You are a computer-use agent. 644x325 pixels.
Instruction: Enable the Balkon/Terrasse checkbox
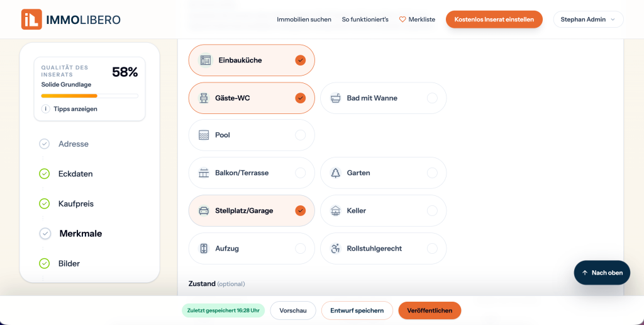300,173
